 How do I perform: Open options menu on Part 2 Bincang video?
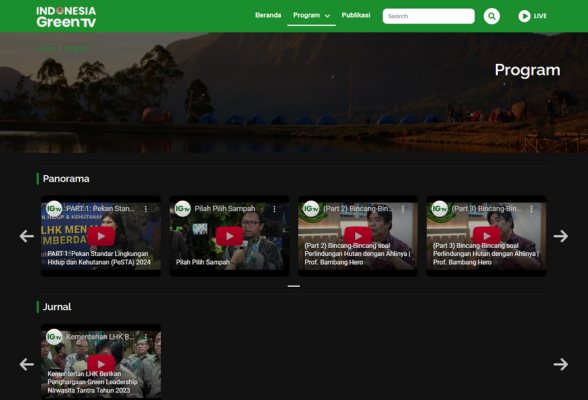(403, 209)
